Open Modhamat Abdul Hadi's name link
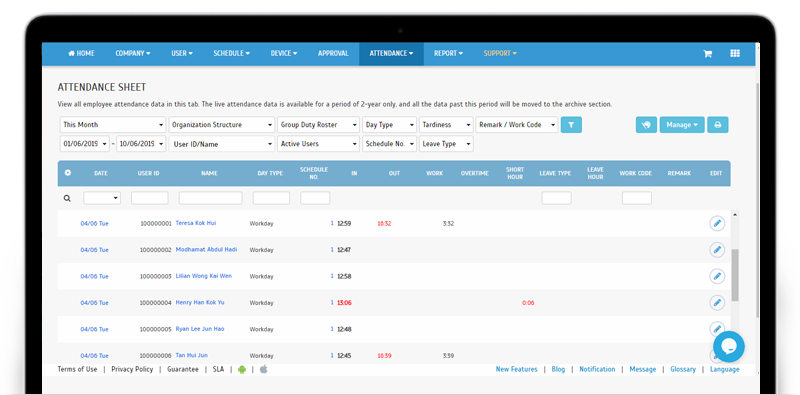The width and height of the screenshot is (800, 395). pyautogui.click(x=206, y=250)
